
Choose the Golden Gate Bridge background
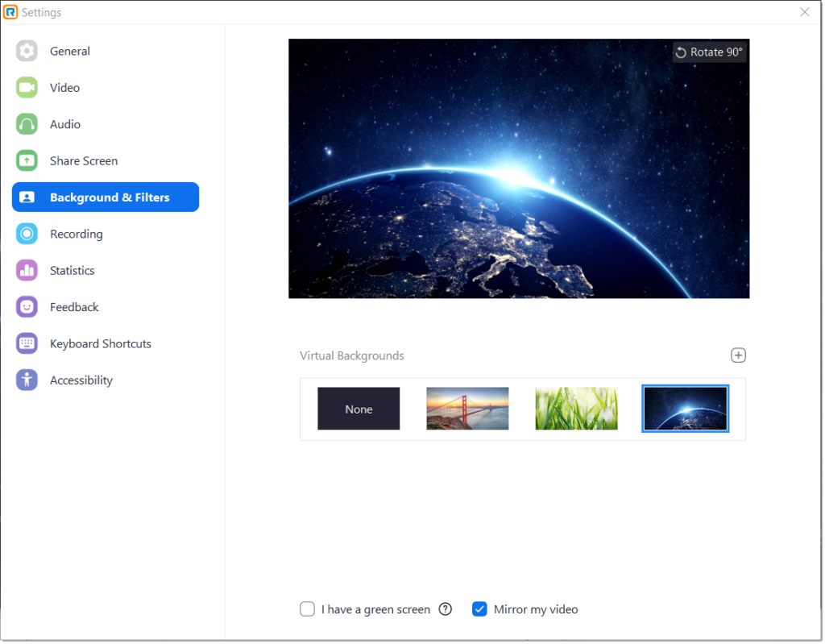pos(467,409)
